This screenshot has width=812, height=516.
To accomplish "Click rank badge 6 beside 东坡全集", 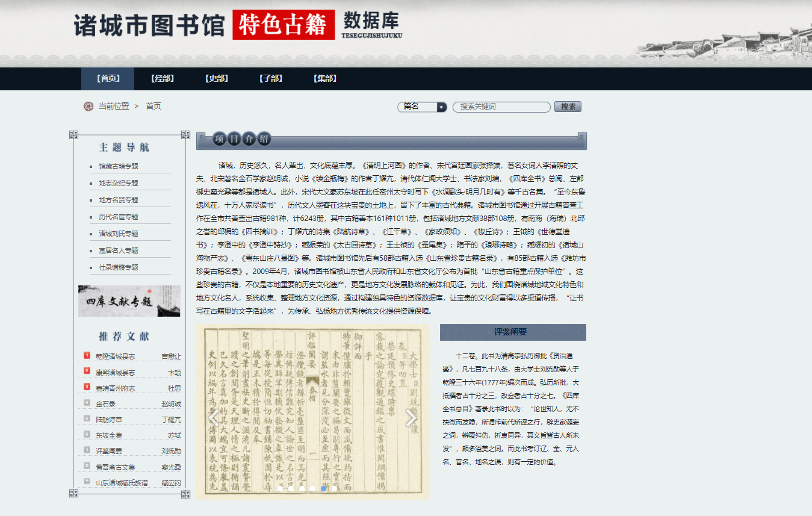I will pyautogui.click(x=87, y=434).
